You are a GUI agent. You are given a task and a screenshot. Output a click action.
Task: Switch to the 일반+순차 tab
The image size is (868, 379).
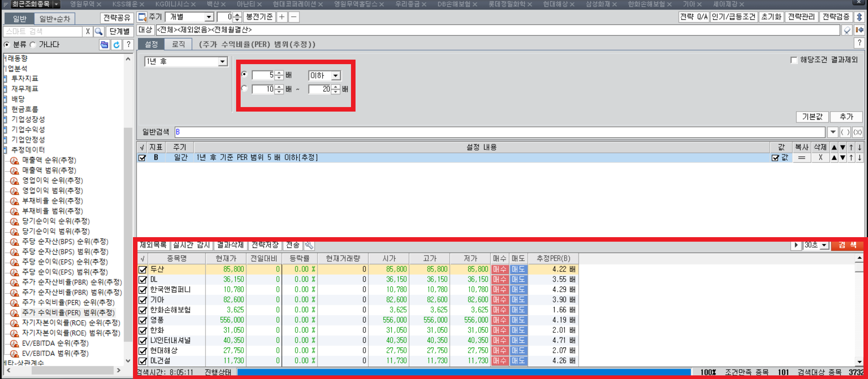point(55,19)
